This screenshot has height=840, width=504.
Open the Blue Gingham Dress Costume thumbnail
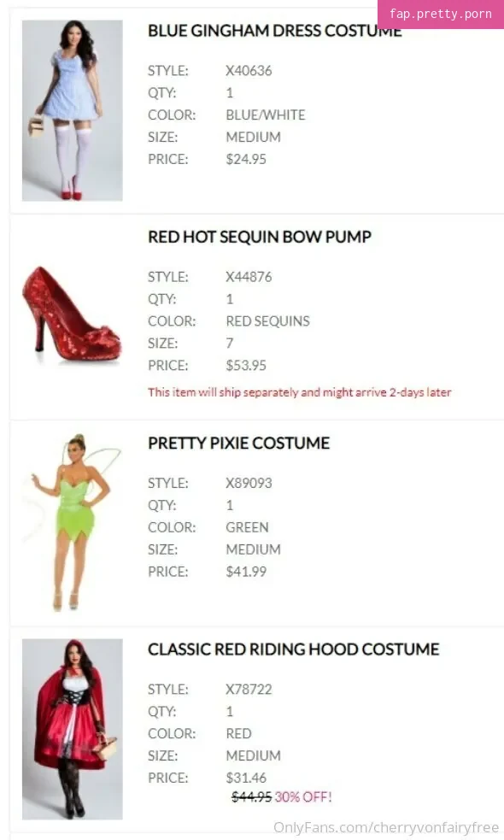pyautogui.click(x=73, y=110)
